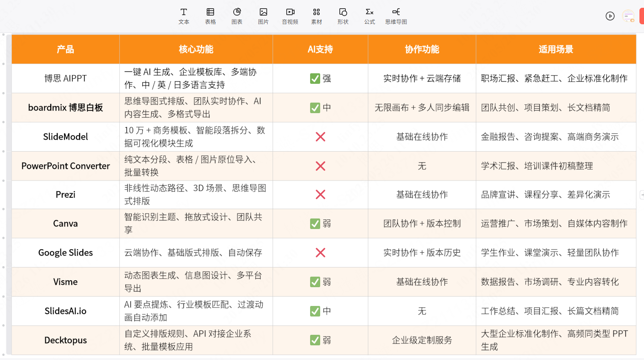Select the 文本 text tool
This screenshot has height=360, width=644.
[x=183, y=16]
